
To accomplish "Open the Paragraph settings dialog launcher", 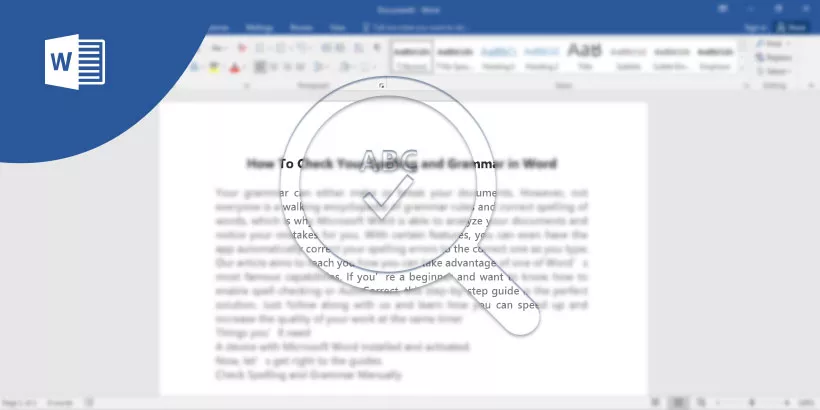I will coord(382,86).
